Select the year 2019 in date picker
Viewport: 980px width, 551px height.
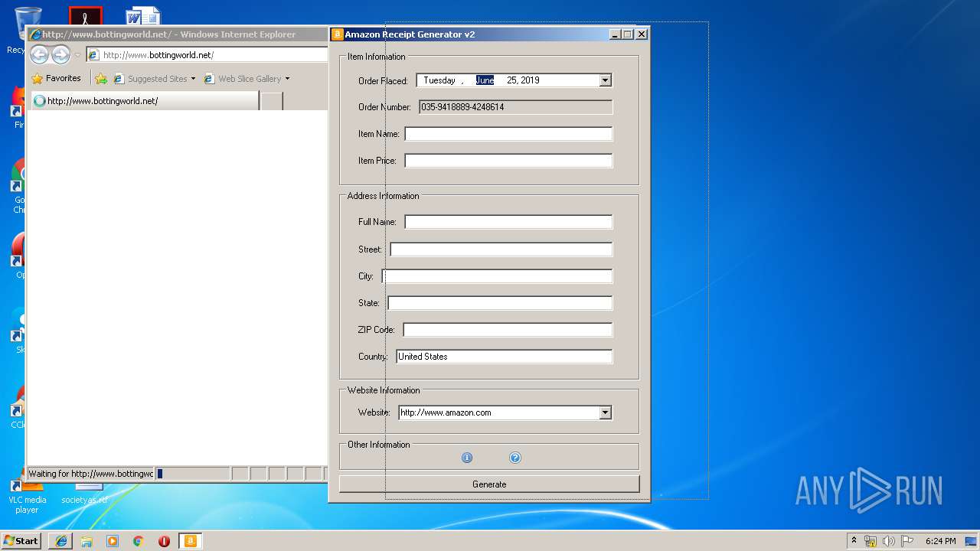(530, 80)
